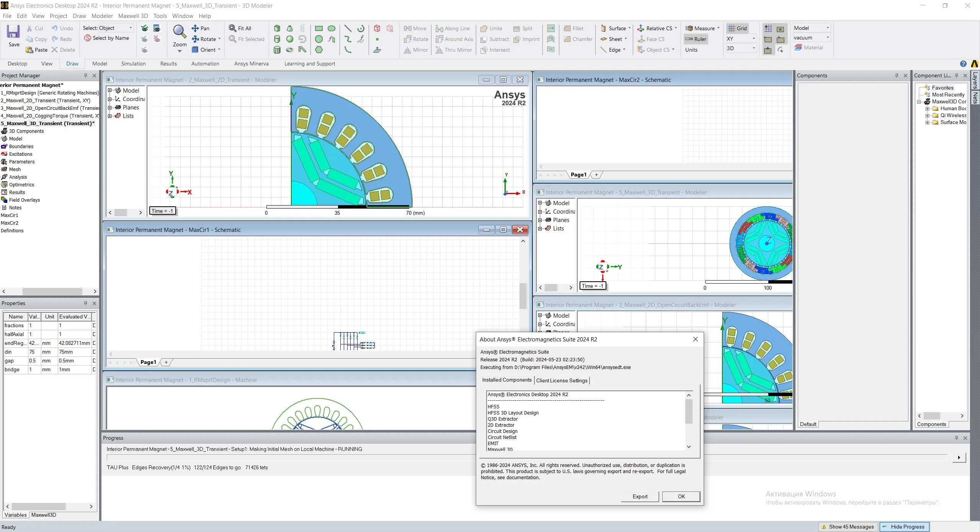Open the Modeler menu

point(102,16)
